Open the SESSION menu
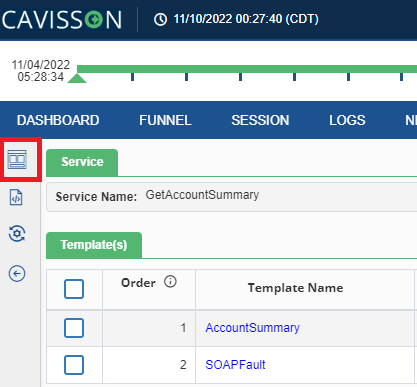417x387 pixels. pos(260,120)
